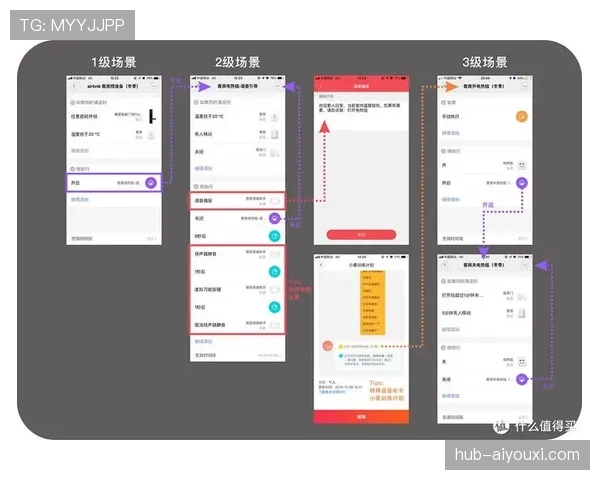This screenshot has width=600, height=480.
Task: Tap purple scene icon in airbnb screen's 开启 row
Action: click(151, 183)
